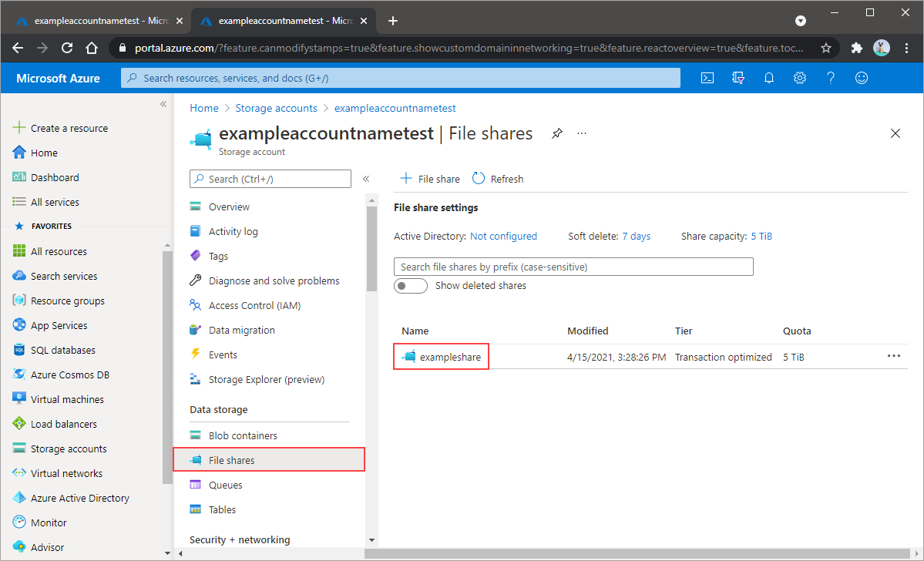Click the Azure search resources bar
The image size is (924, 561).
tap(401, 79)
